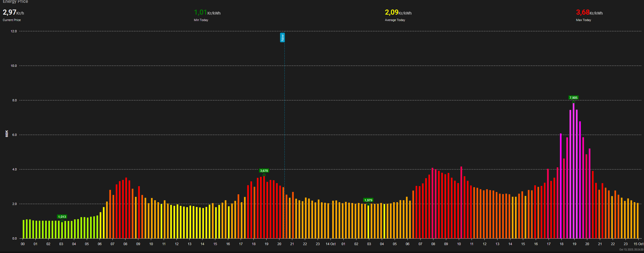644x253 pixels.
Task: Click the "Min Today" caption text
Action: [x=201, y=20]
